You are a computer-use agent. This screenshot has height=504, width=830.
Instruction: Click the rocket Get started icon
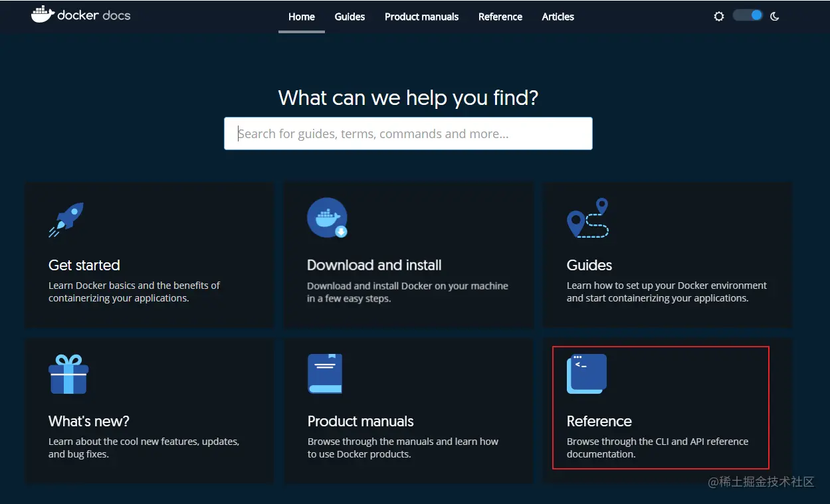point(66,220)
